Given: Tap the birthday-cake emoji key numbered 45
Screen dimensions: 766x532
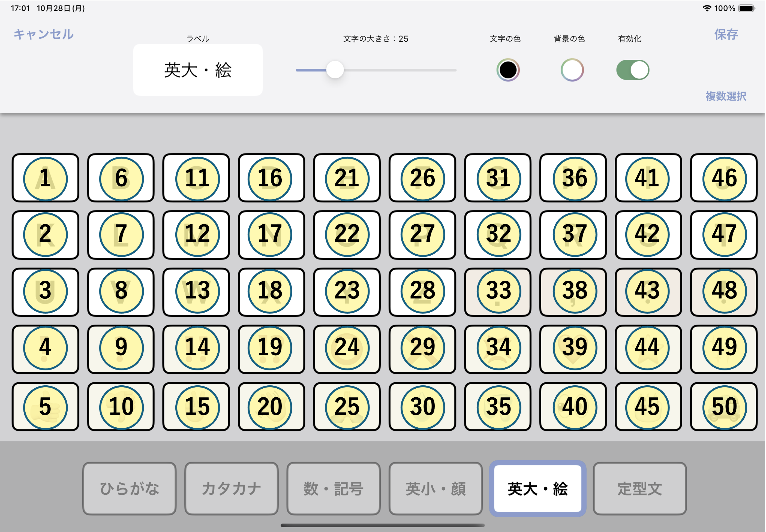Looking at the screenshot, I should point(648,406).
